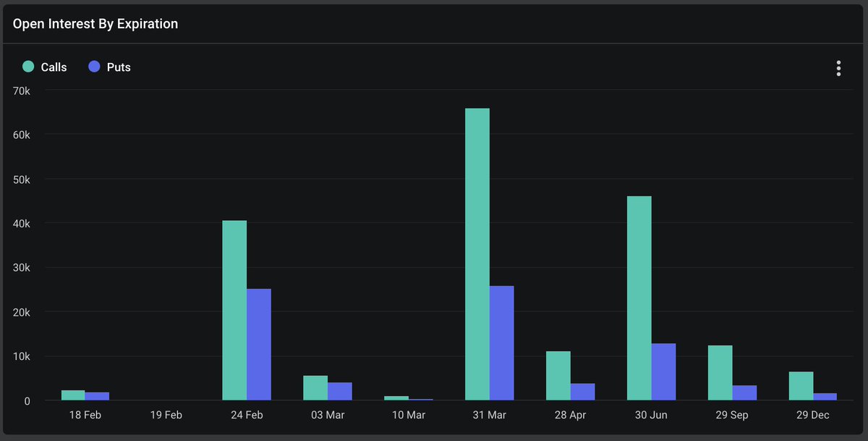Screen dimensions: 868x441
Task: Click the tiny Calls bar above 10 Mar
Action: click(396, 397)
